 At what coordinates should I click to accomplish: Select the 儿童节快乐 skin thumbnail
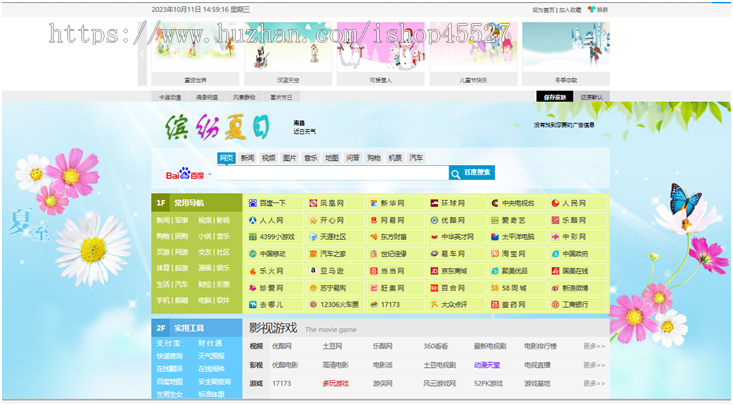[473, 53]
